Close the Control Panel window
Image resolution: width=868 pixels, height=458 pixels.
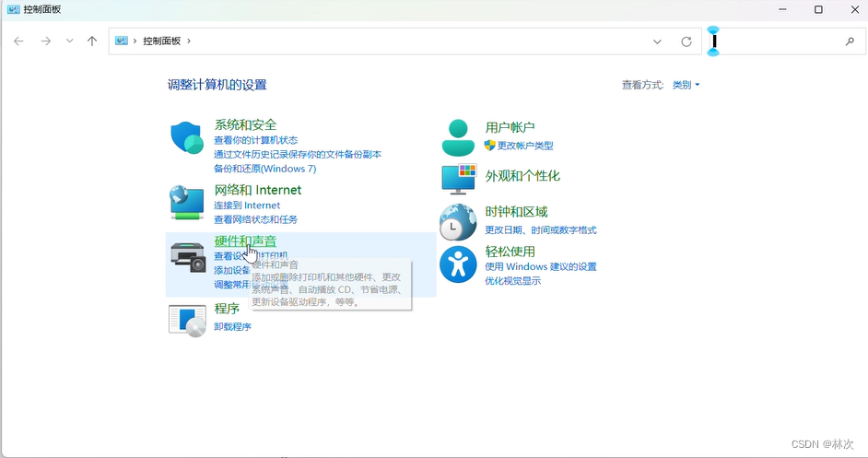click(x=855, y=9)
